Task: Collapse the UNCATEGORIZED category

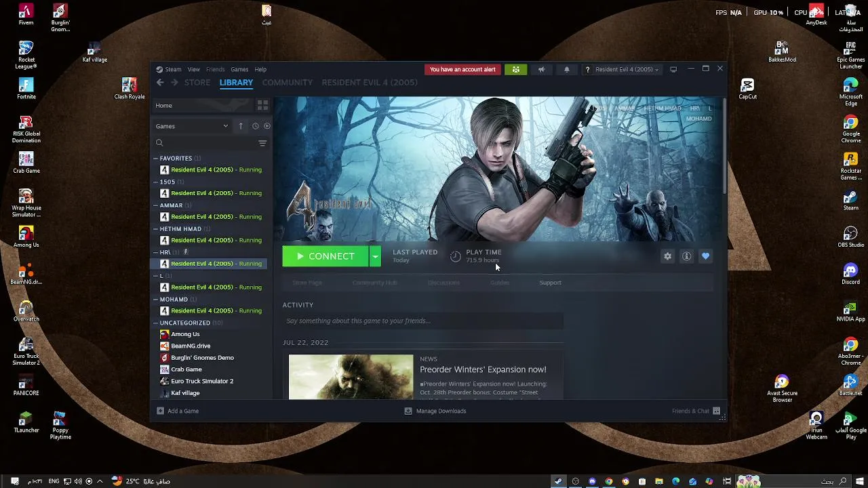Action: click(155, 323)
